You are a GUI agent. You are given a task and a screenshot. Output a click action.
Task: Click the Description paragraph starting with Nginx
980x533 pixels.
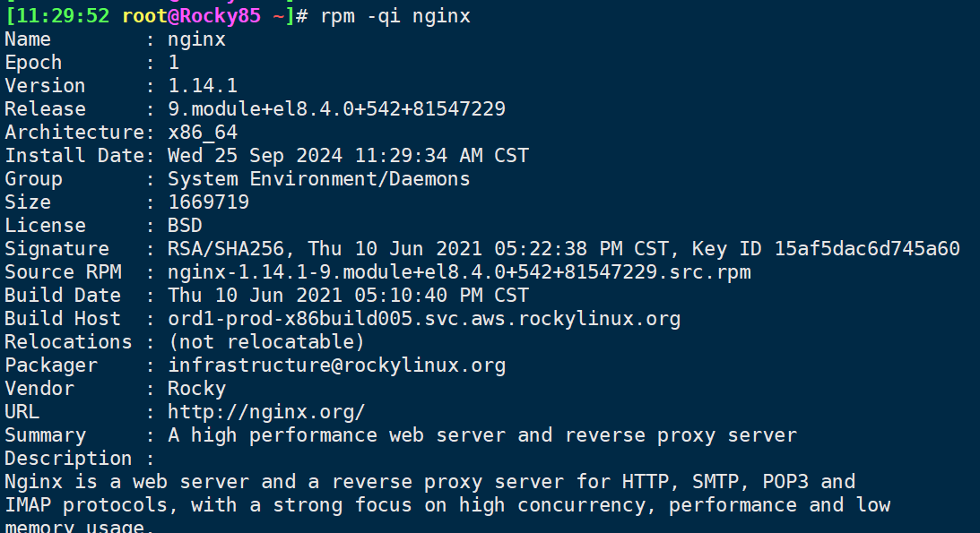pyautogui.click(x=447, y=505)
